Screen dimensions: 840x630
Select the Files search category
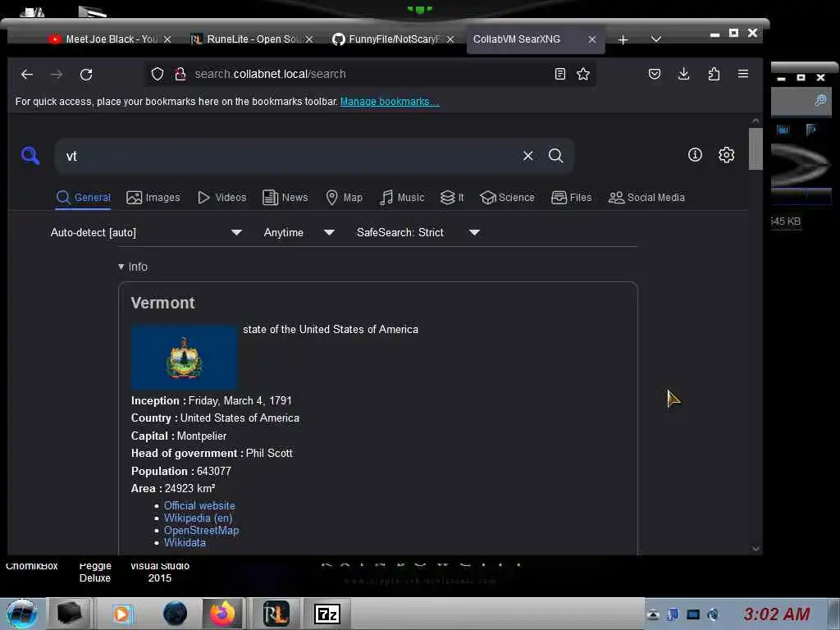[x=572, y=198]
